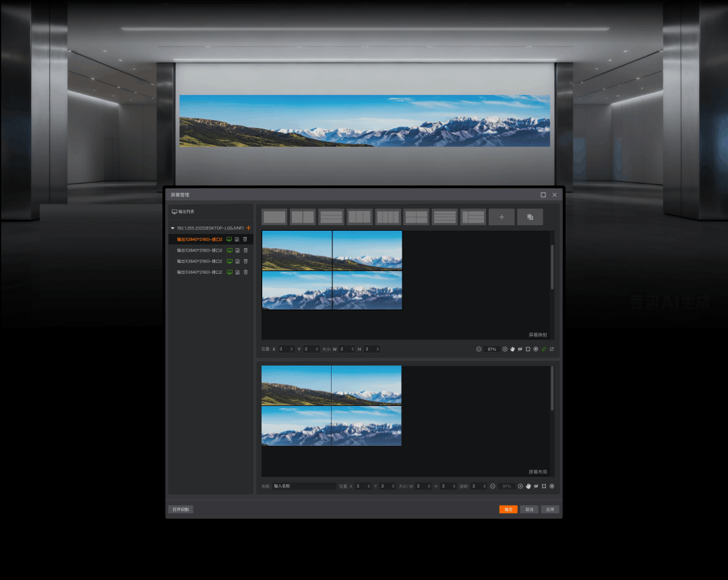
Task: Zoom in on the screen layout panel
Action: (520, 486)
